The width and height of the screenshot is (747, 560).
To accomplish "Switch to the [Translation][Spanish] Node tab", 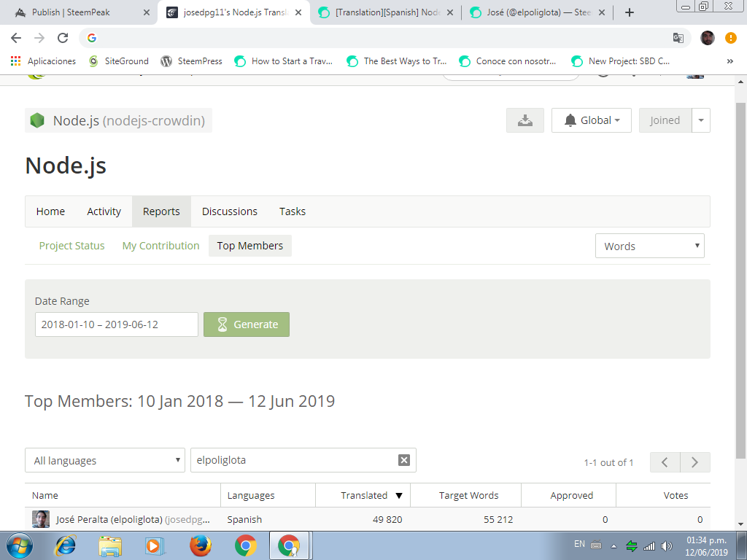I will (x=386, y=12).
